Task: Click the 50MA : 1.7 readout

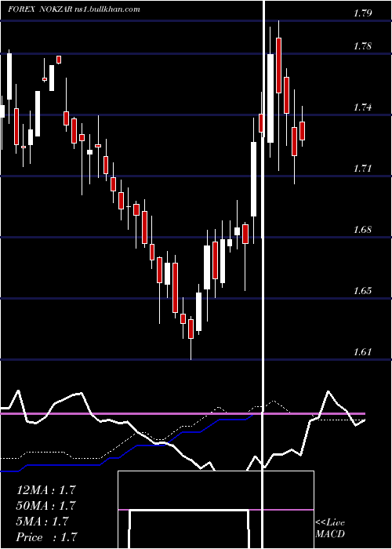Action: [x=46, y=506]
